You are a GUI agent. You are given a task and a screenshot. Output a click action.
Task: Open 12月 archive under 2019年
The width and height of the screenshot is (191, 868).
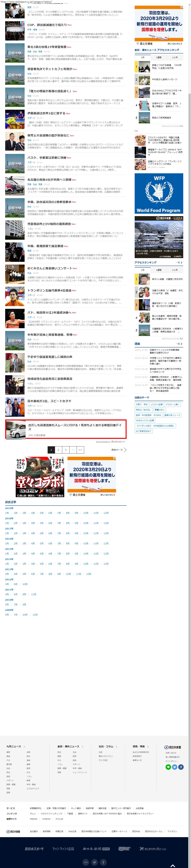tap(106, 513)
